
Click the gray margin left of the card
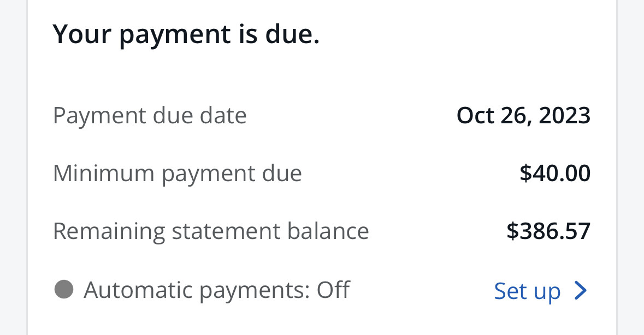point(13,164)
